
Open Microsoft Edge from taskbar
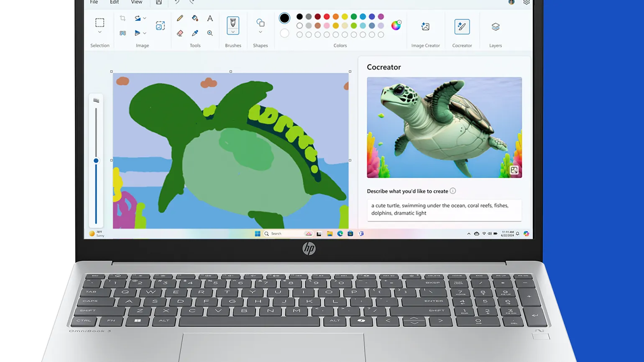pos(340,234)
